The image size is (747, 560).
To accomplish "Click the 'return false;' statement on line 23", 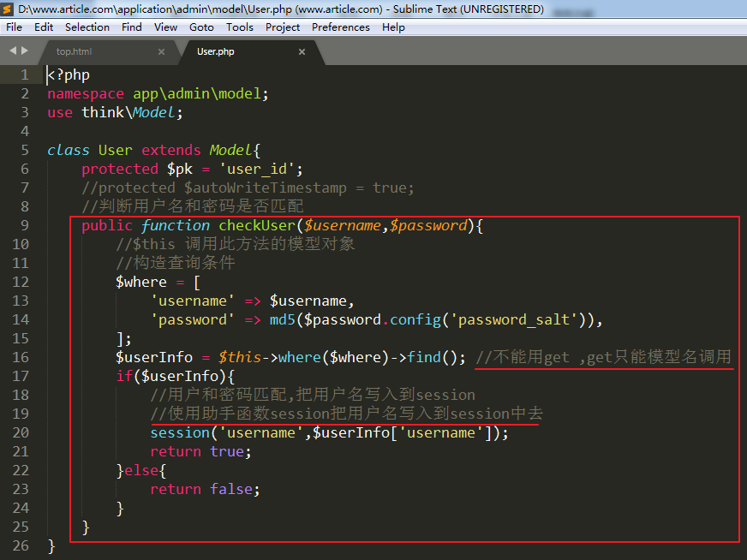I will click(205, 490).
